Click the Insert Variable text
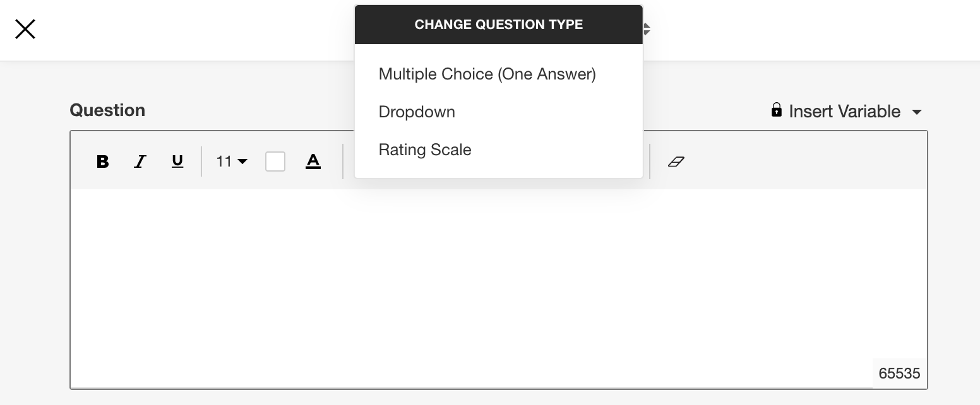Screen dimensions: 980x405 click(844, 112)
